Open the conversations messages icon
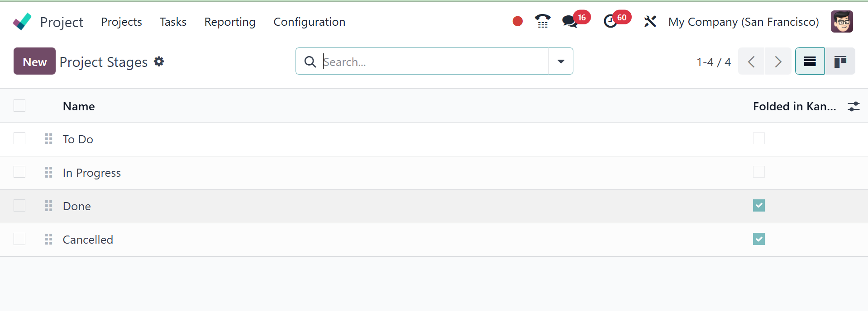Screen dimensions: 868x311 coord(570,21)
